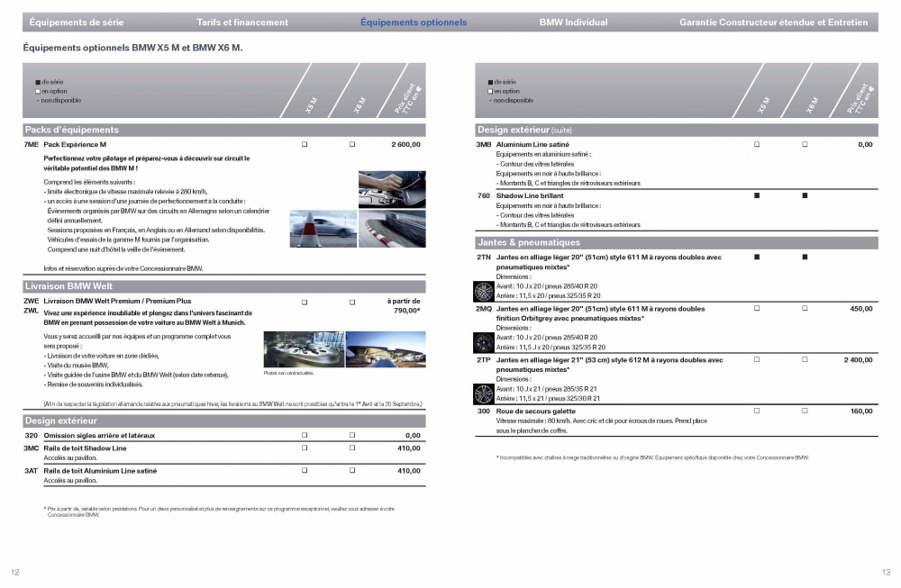Click the traffic cone and car photo

point(323,229)
